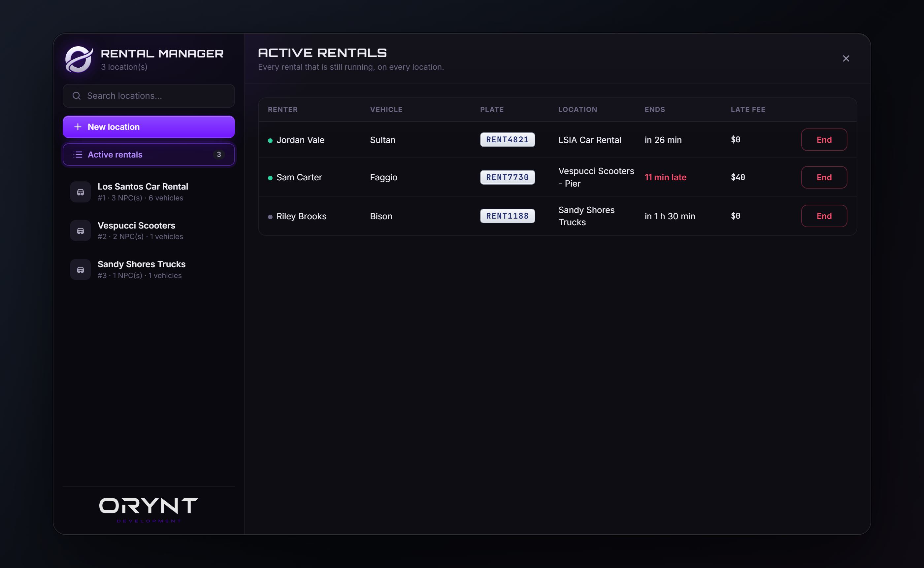Click the Bison vehicle cell
The width and height of the screenshot is (924, 568).
pos(381,216)
